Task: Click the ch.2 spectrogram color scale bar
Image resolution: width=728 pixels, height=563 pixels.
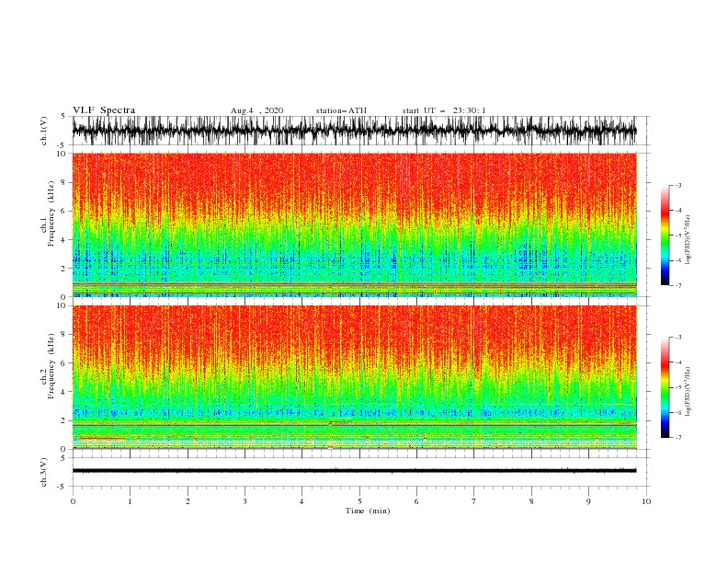Action: click(665, 387)
